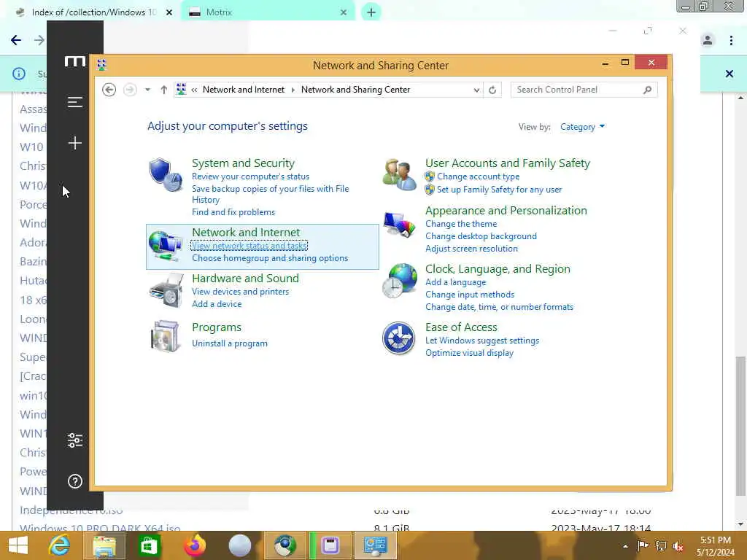The image size is (747, 560).
Task: Click Change desktop background link
Action: coord(481,236)
